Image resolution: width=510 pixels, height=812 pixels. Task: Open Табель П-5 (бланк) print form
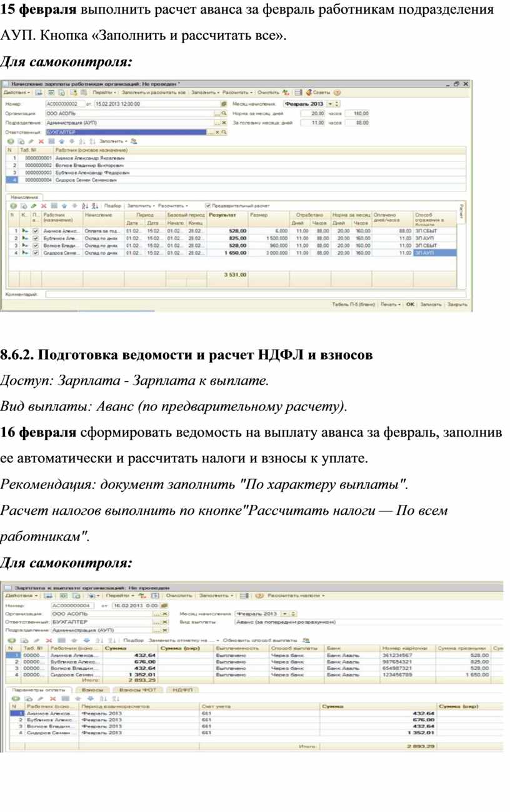[x=353, y=305]
